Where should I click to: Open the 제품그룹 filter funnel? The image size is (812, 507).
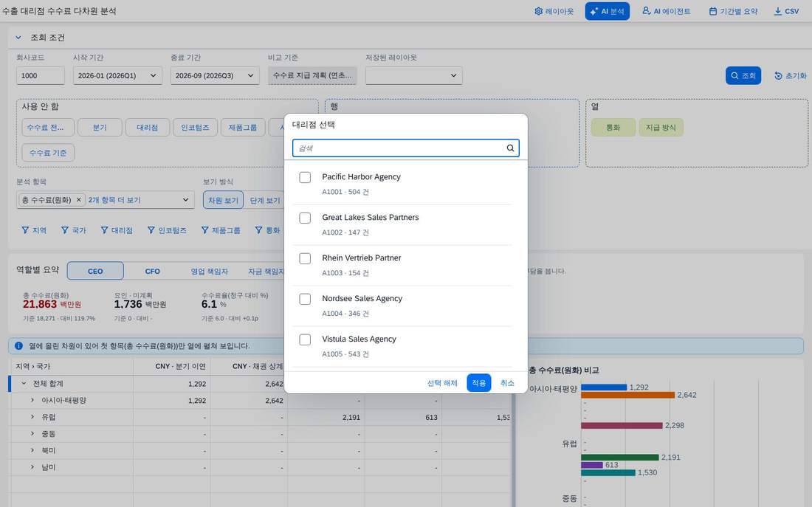pyautogui.click(x=221, y=230)
